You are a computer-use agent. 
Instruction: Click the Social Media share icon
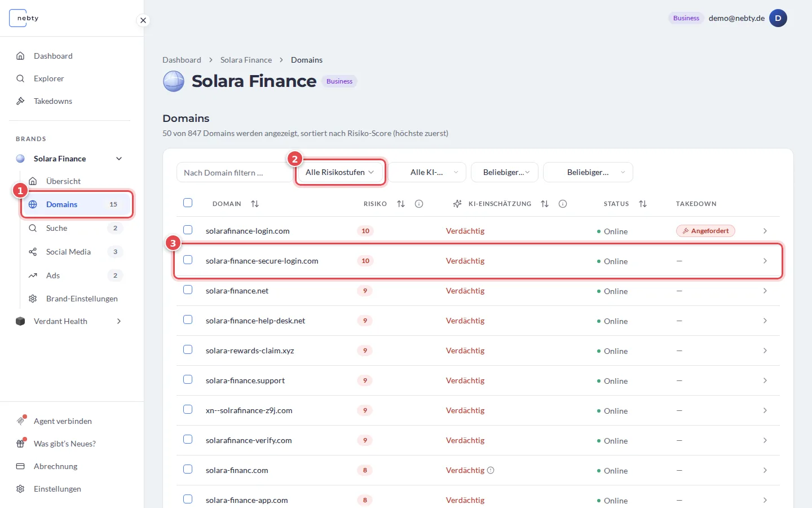coord(33,252)
